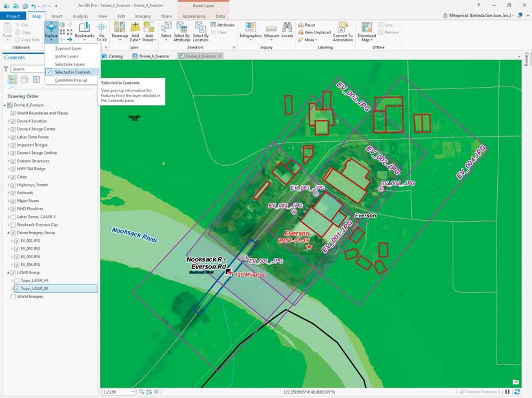
Task: Enable Lahar Zones, CAUSE V layer
Action: coord(13,217)
